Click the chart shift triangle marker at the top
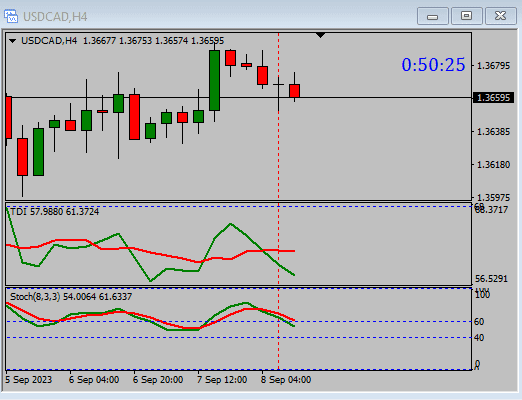 (x=320, y=35)
